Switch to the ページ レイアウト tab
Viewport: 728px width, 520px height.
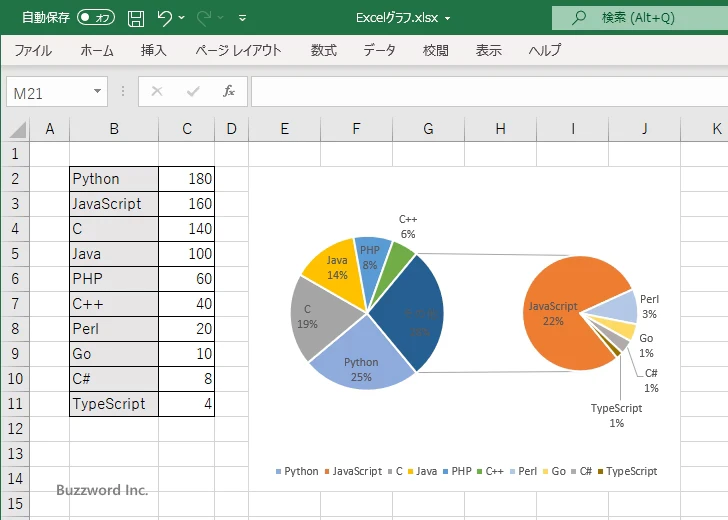coord(238,50)
